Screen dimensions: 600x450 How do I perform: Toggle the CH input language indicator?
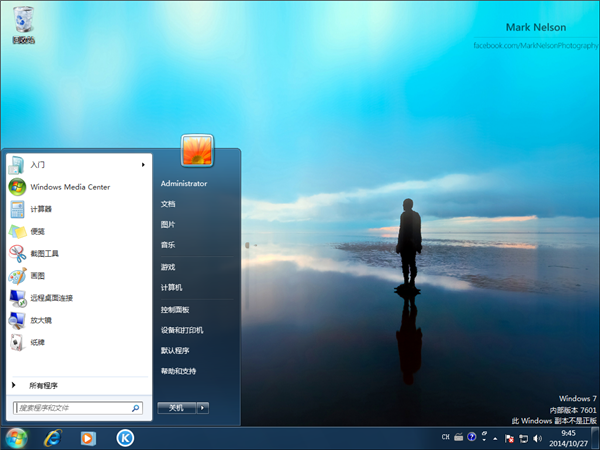pyautogui.click(x=445, y=437)
